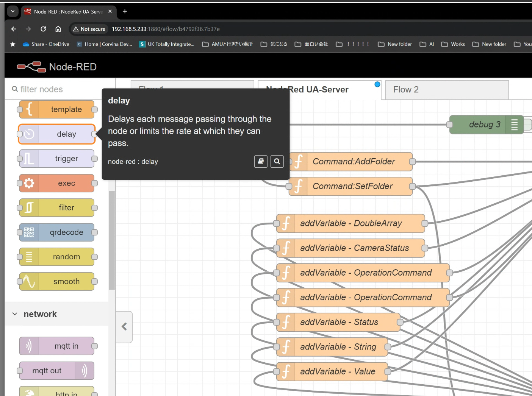Open a new browser tab
The height and width of the screenshot is (396, 532).
[x=125, y=11]
